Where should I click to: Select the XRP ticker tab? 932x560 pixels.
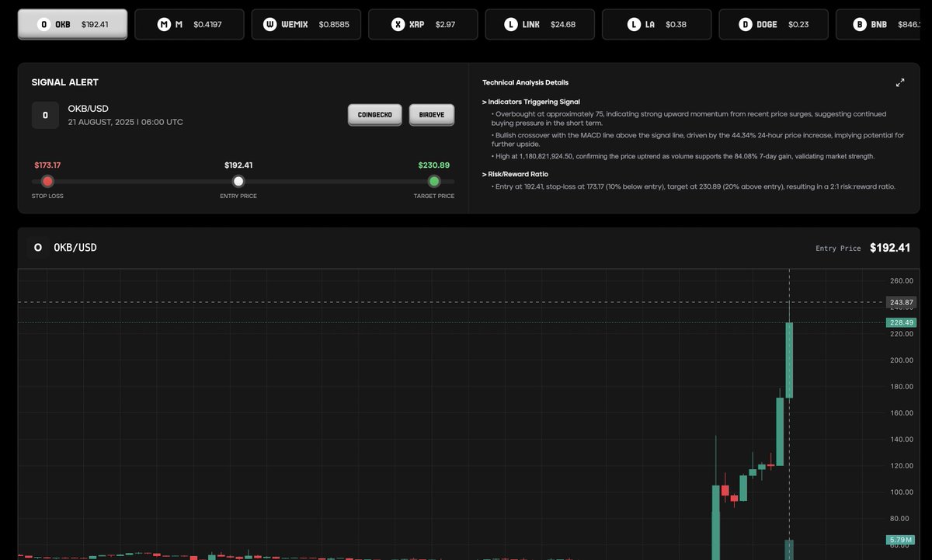coord(423,24)
